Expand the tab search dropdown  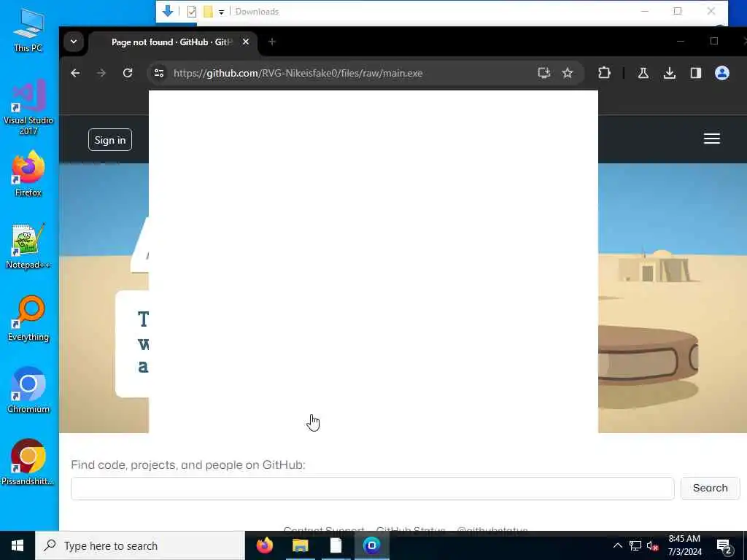coord(74,42)
